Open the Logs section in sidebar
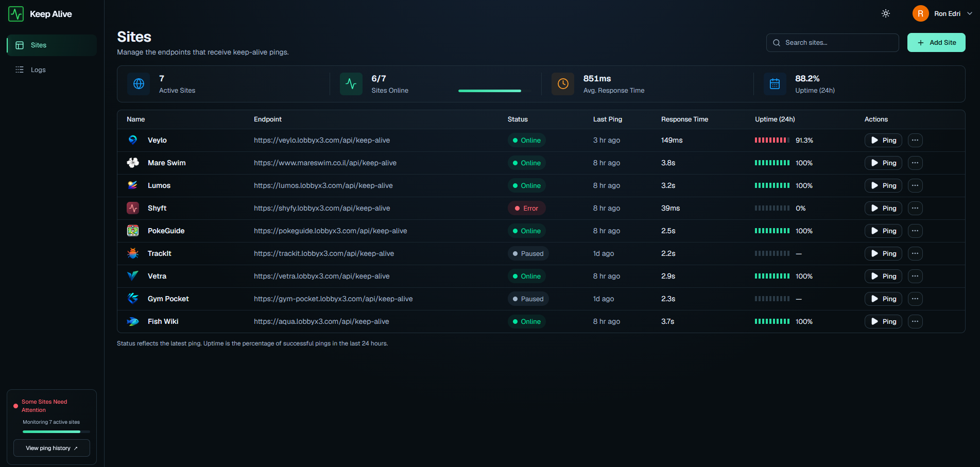 [51, 70]
